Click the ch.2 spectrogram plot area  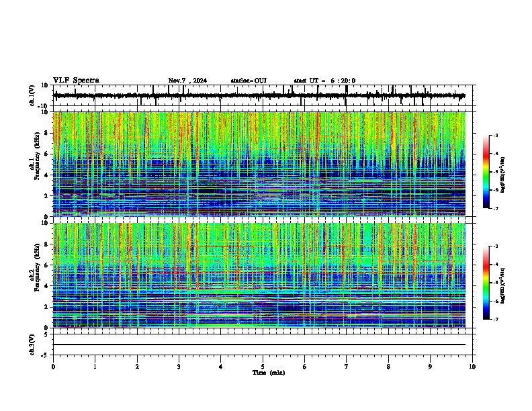tap(259, 275)
